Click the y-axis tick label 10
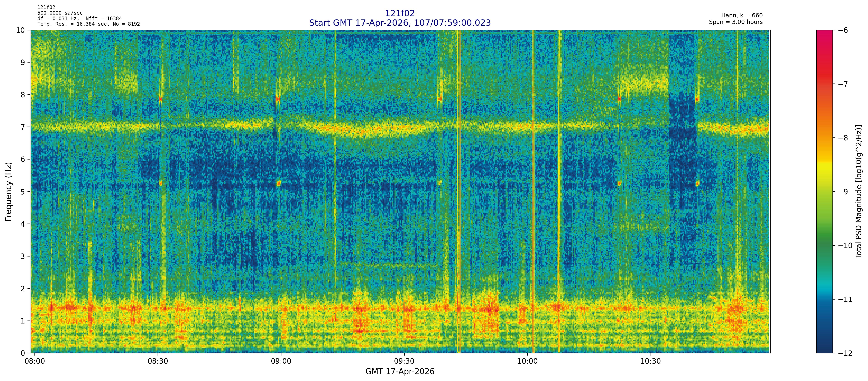 (x=21, y=30)
